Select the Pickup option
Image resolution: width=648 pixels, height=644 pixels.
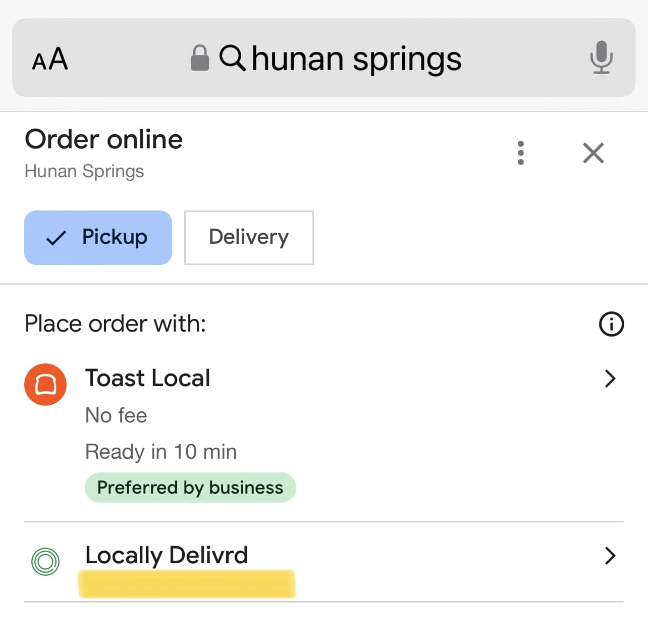coord(98,238)
